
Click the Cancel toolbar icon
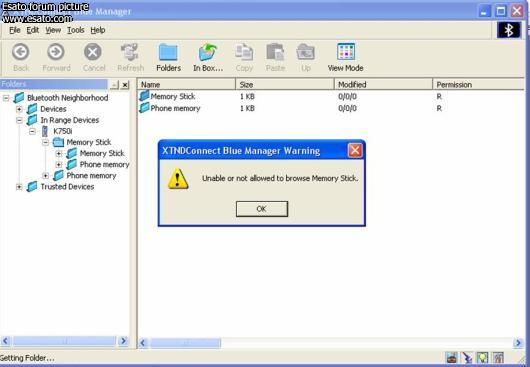point(93,52)
